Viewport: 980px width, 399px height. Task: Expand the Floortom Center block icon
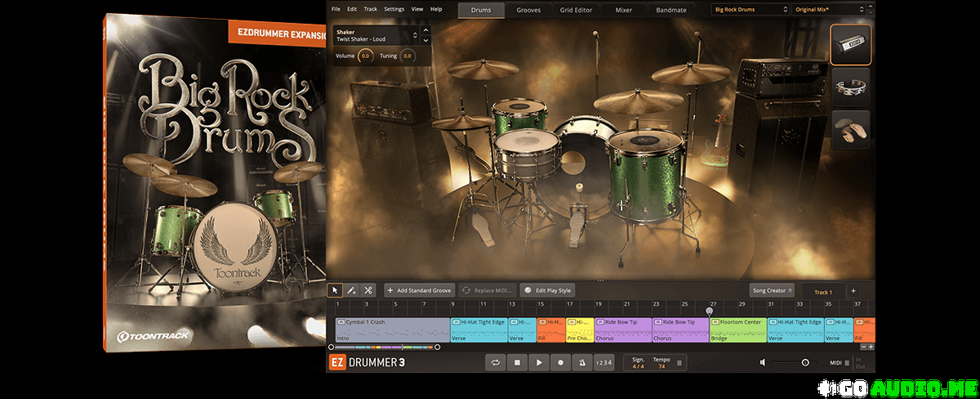click(715, 322)
